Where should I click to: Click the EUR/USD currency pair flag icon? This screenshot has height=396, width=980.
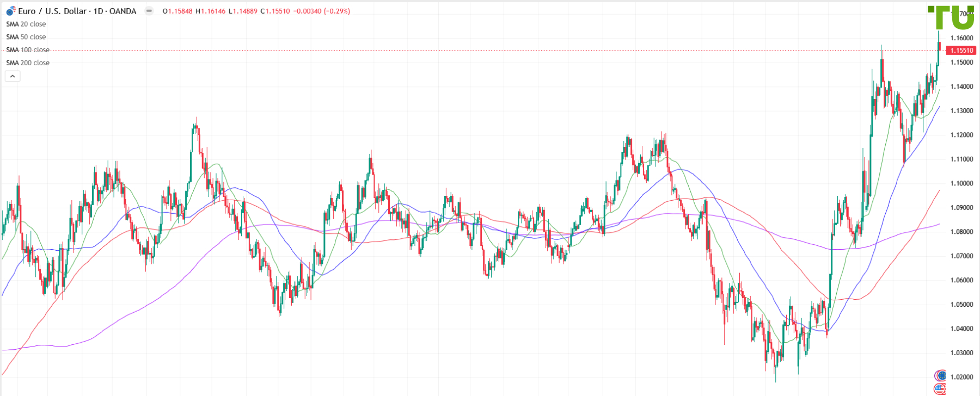[11, 11]
